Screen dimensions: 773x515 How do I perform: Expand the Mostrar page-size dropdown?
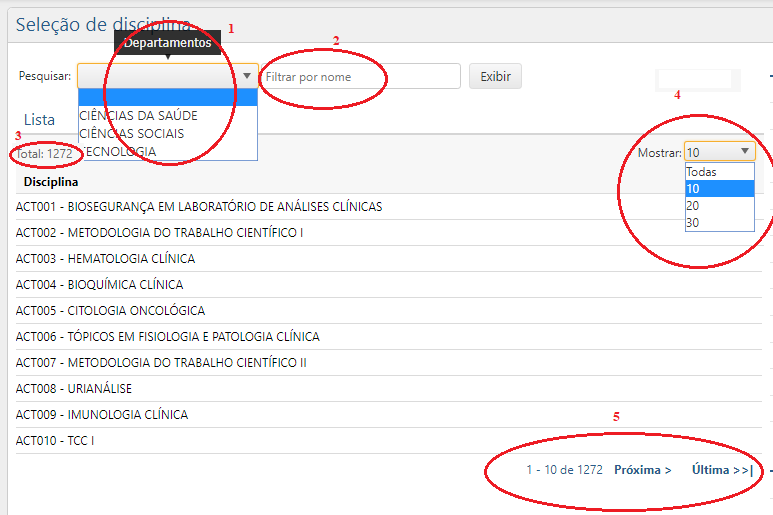745,152
